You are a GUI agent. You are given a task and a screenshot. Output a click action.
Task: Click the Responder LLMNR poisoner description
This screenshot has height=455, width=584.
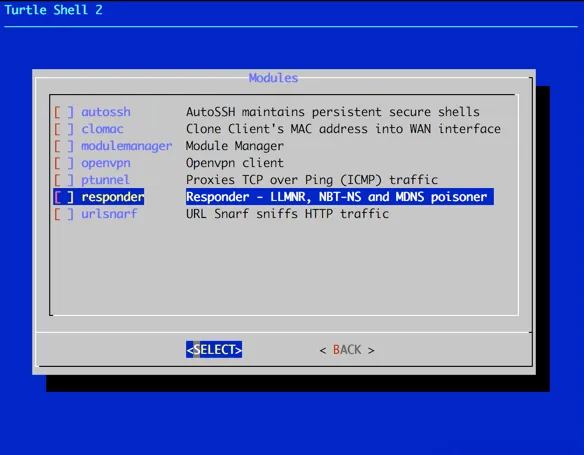point(340,197)
